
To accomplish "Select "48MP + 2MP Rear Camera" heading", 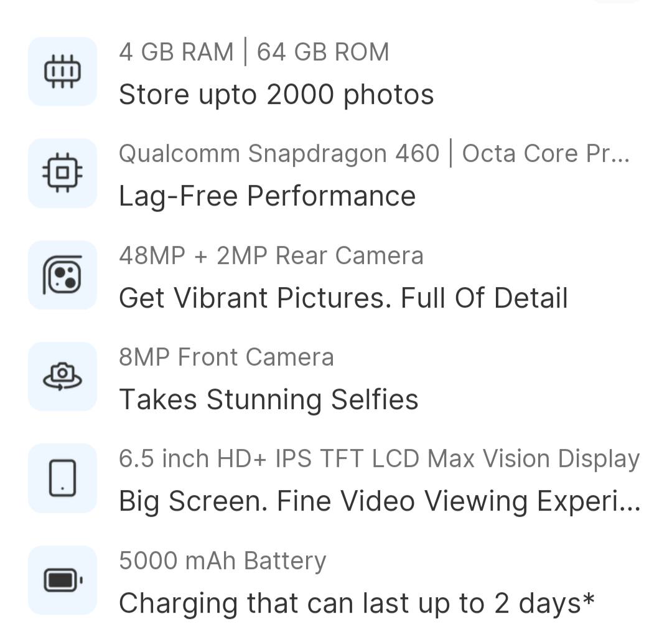I will click(x=271, y=255).
